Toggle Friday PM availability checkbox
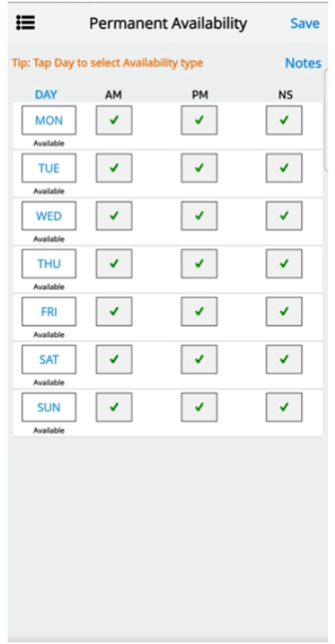Viewport: 335px width, 644px height. 199,312
